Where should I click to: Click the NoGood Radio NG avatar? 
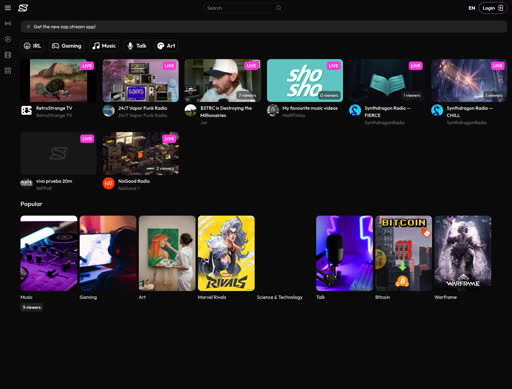click(x=109, y=183)
